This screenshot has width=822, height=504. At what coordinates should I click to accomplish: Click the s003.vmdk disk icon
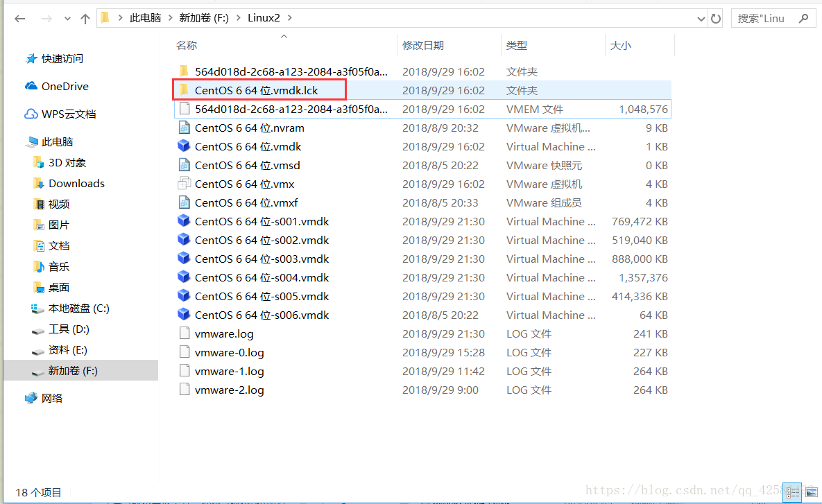[x=184, y=259]
